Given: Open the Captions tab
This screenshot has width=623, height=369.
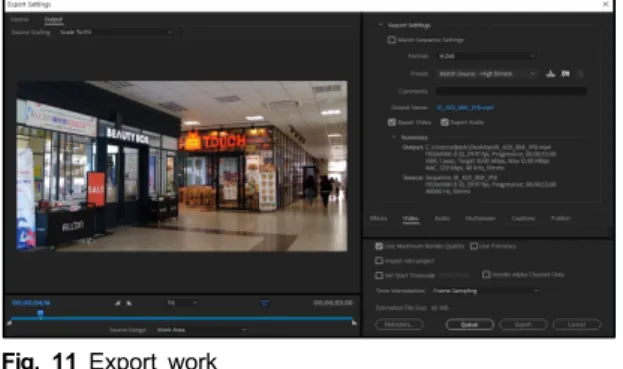Looking at the screenshot, I should 523,218.
